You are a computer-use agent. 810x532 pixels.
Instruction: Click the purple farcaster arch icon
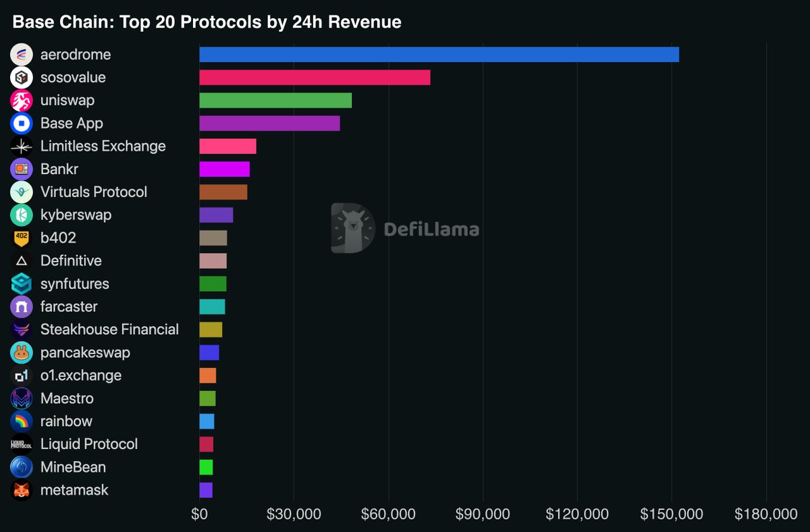pos(22,307)
